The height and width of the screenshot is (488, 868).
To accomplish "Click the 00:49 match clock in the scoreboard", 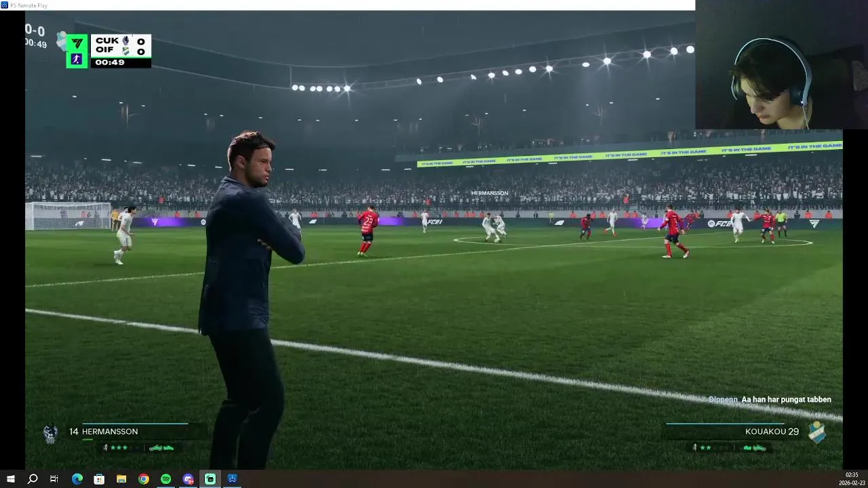I will point(110,62).
